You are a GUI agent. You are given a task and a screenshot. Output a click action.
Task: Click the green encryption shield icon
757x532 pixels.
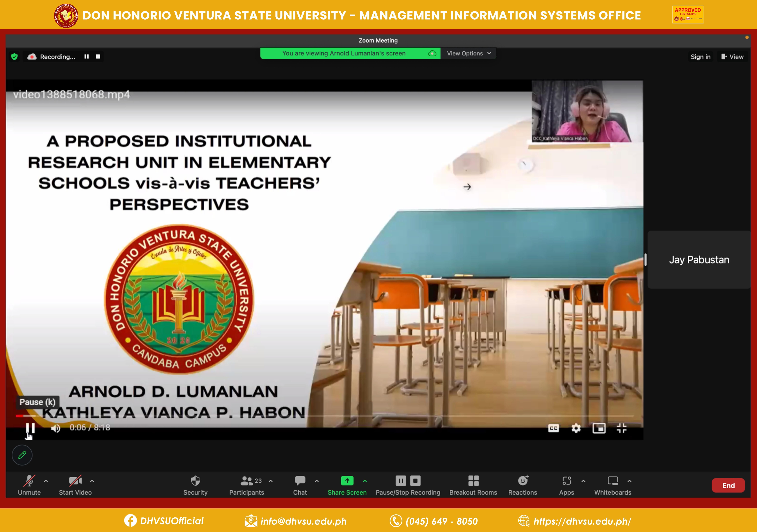click(14, 57)
